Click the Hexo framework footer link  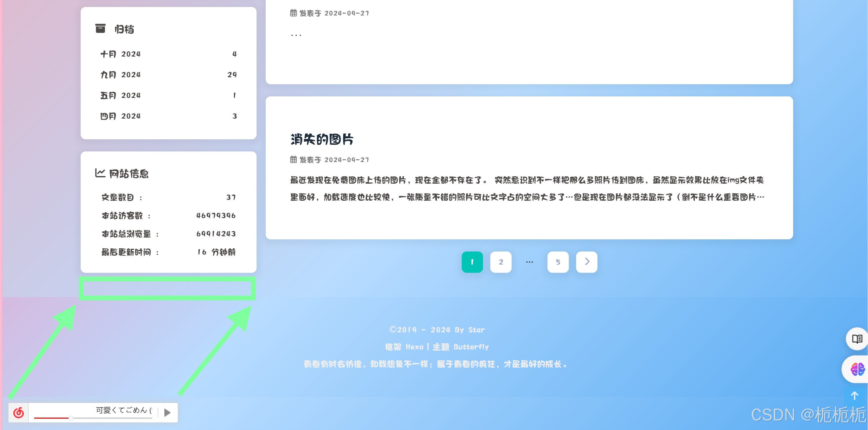pyautogui.click(x=415, y=347)
